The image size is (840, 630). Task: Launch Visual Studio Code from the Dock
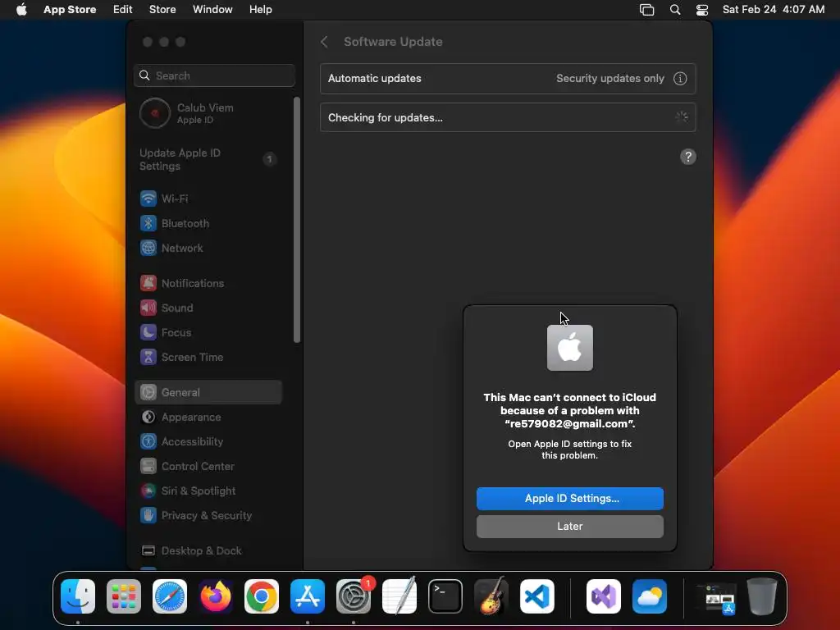tap(536, 596)
